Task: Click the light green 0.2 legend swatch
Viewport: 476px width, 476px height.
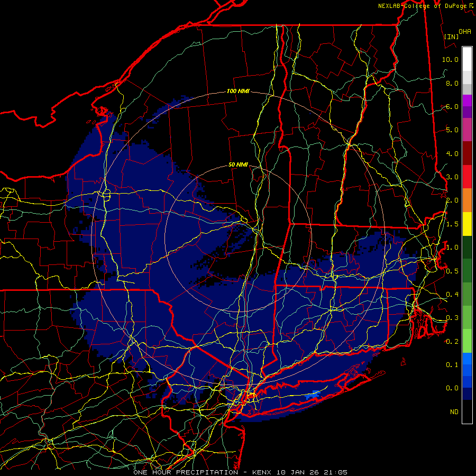Action: pos(467,341)
